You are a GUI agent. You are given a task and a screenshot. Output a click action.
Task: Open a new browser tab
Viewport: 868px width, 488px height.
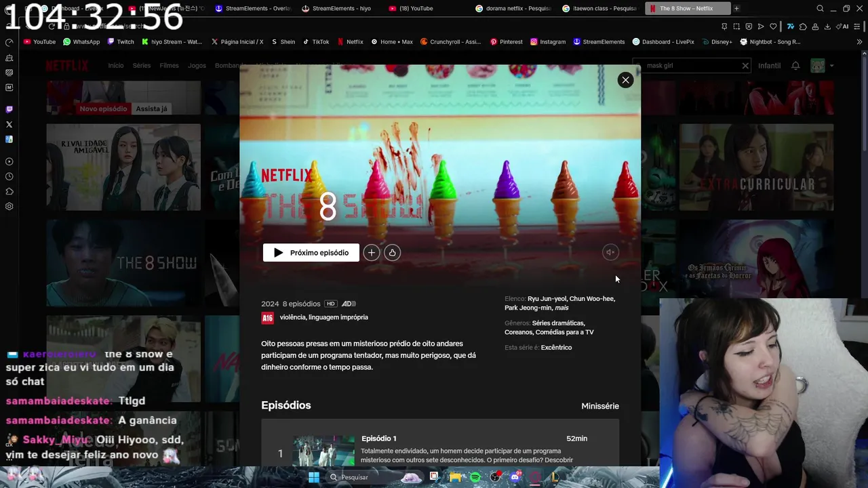coord(736,8)
